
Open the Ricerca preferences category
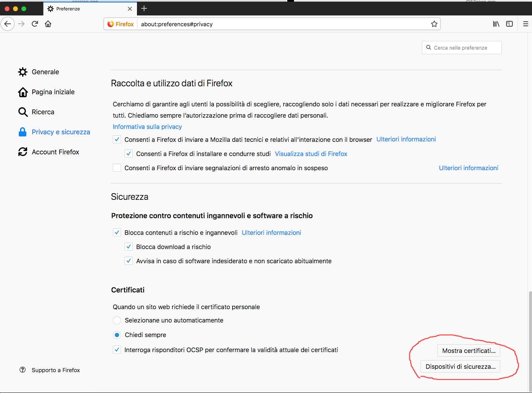tap(36, 112)
